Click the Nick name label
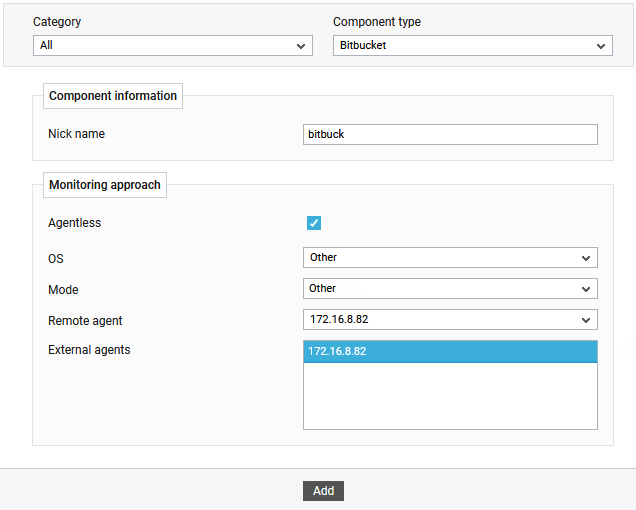Screen dimensions: 636x510 tap(76, 134)
